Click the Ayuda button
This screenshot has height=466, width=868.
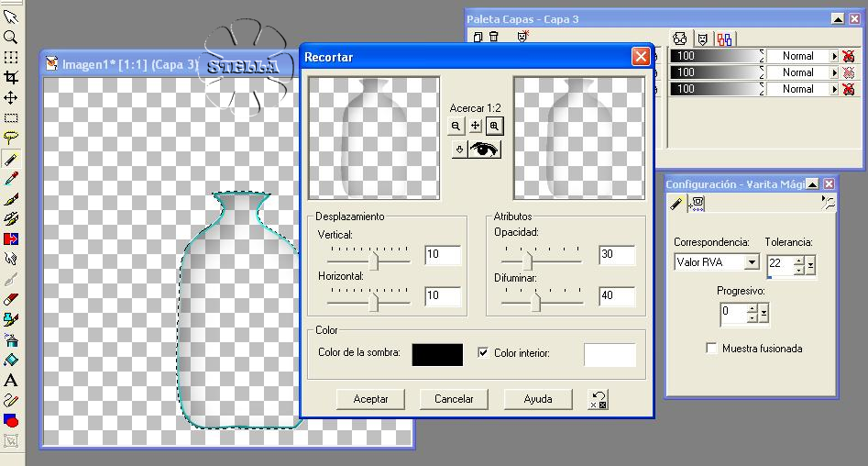[x=537, y=399]
